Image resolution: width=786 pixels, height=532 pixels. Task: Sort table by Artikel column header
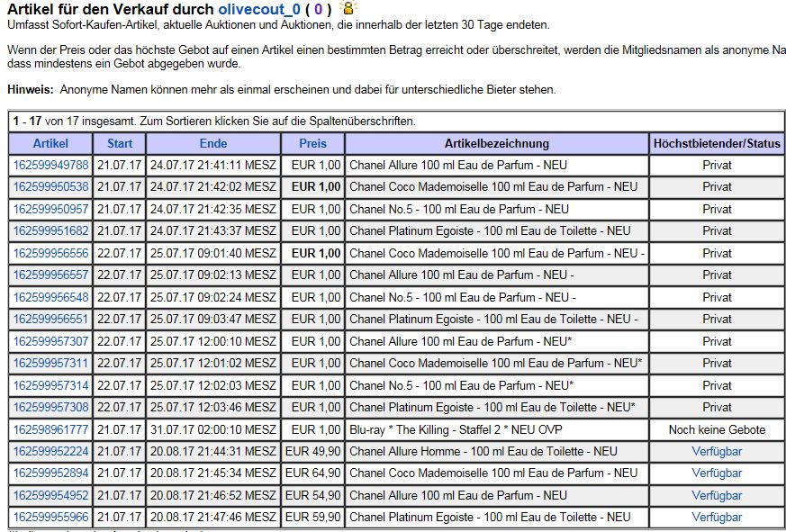tap(50, 143)
